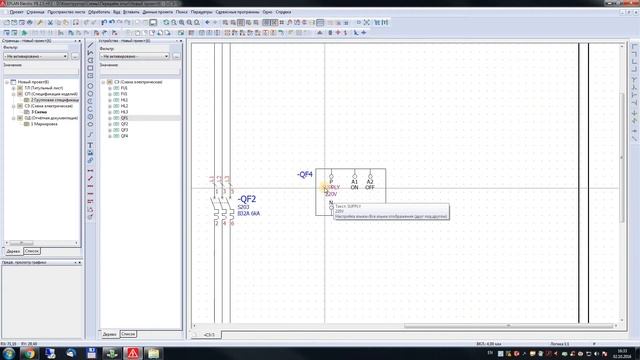Select page 3 Схема in the tree
Image resolution: width=640 pixels, height=360 pixels.
click(x=39, y=112)
